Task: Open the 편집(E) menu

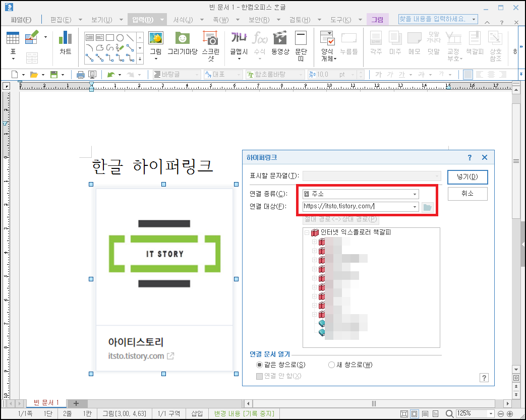Action: [x=61, y=20]
